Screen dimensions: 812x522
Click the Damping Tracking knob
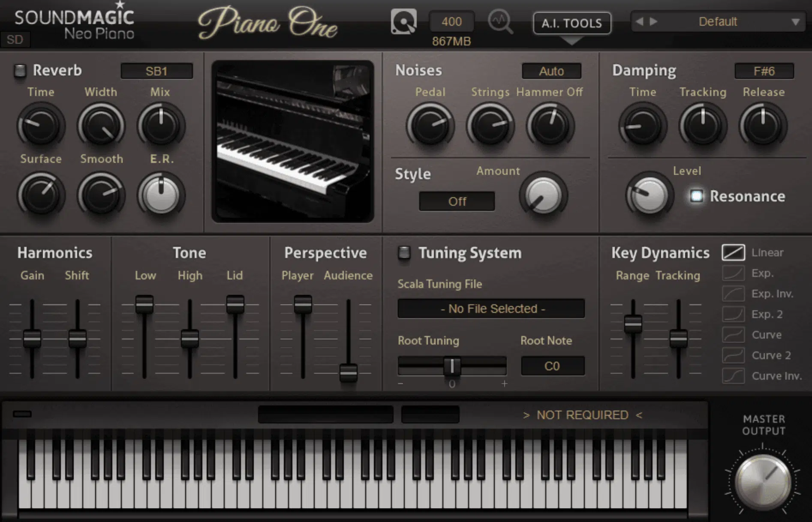point(703,126)
